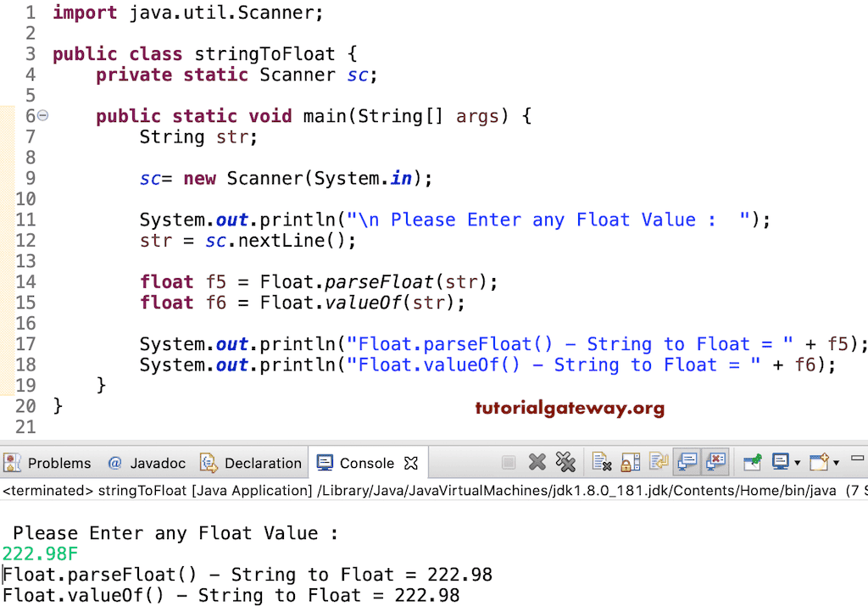Collapse the main method fold marker on line 6
The image size is (868, 612).
point(42,115)
